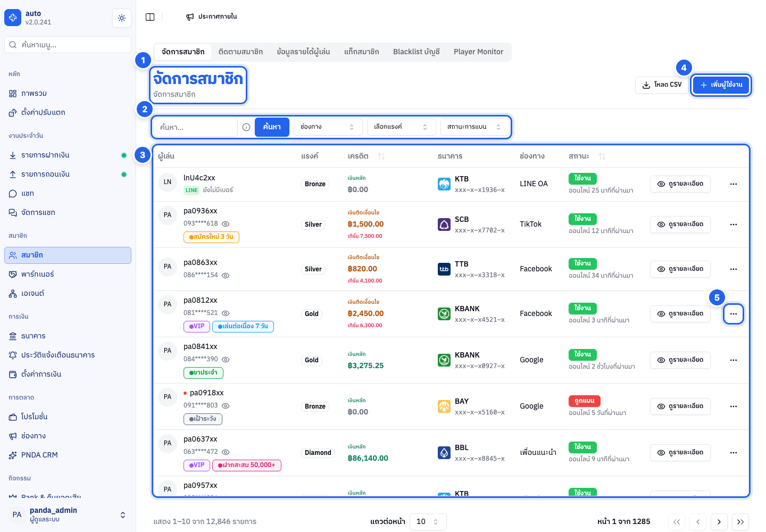The width and height of the screenshot is (766, 532).
Task: Open the ช่องทาง channel filter dropdown
Action: point(328,127)
